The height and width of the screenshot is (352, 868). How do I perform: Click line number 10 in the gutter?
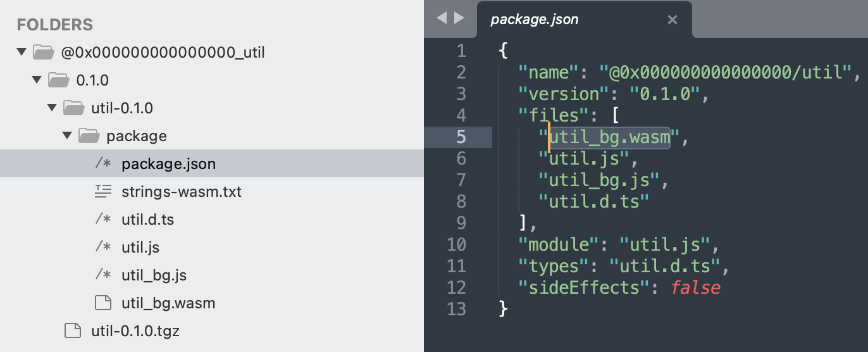click(x=457, y=244)
